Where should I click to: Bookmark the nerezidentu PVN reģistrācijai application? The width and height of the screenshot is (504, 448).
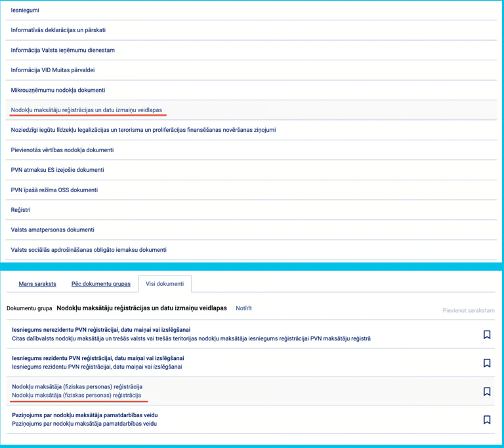[487, 335]
